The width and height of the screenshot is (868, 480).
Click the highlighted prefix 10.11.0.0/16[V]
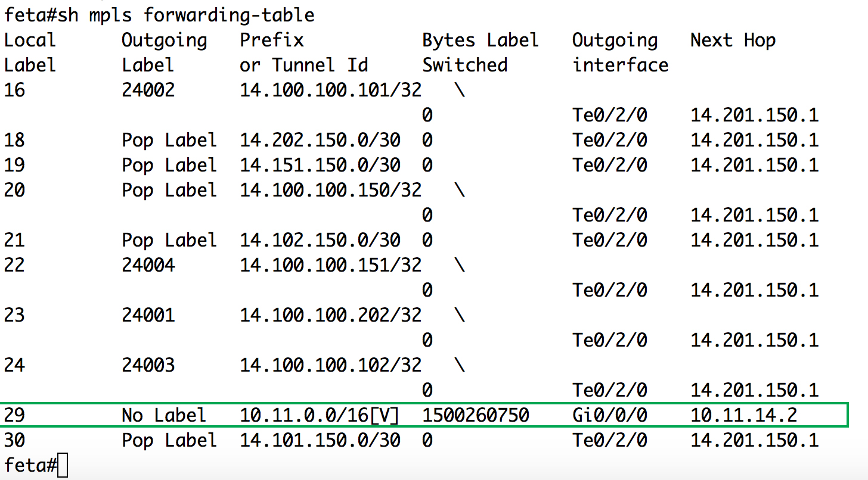[x=320, y=416]
